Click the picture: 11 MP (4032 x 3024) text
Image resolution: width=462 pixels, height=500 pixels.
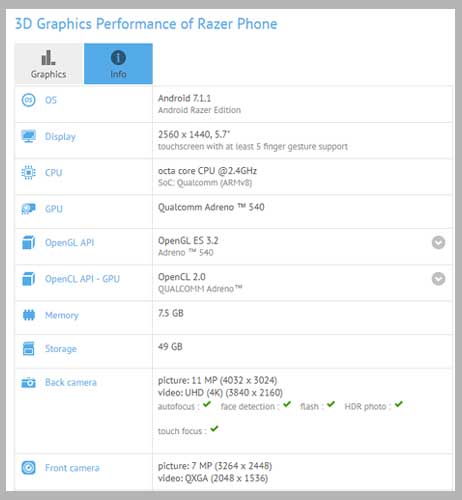tap(217, 380)
